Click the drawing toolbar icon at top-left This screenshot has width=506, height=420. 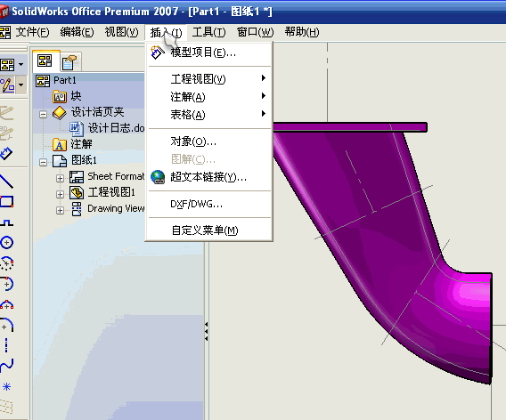(7, 65)
